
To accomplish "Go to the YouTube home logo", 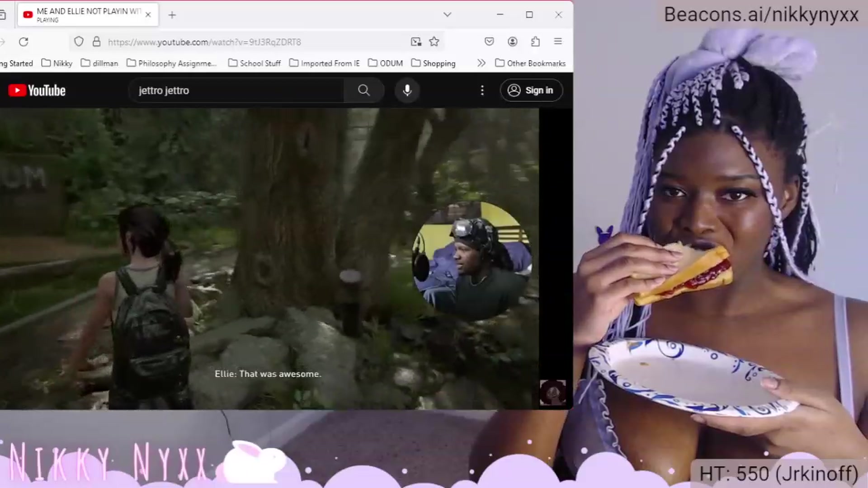I will 37,90.
